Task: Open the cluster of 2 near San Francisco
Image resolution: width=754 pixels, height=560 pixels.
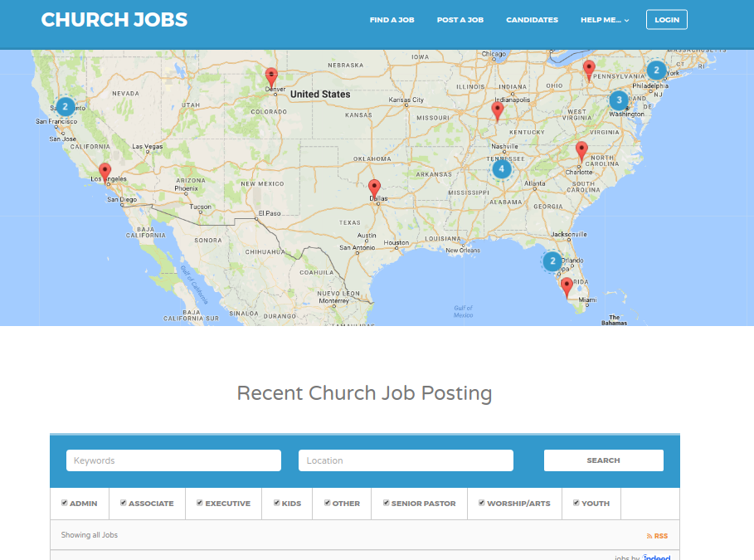Action: tap(66, 107)
